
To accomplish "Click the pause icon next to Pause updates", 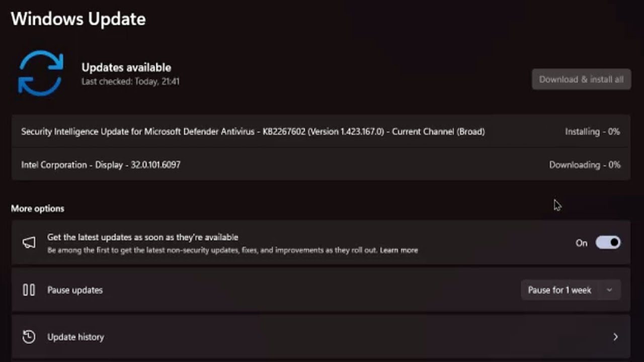I will click(x=29, y=290).
